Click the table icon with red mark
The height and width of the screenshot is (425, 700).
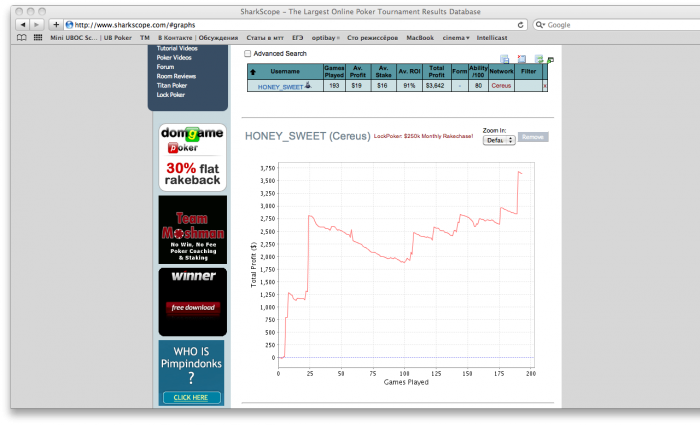[521, 59]
